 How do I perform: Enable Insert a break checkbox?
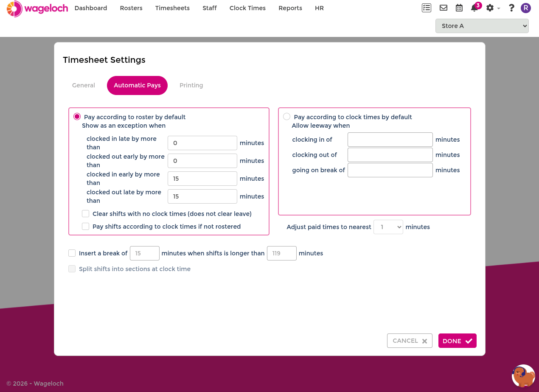[x=72, y=253]
